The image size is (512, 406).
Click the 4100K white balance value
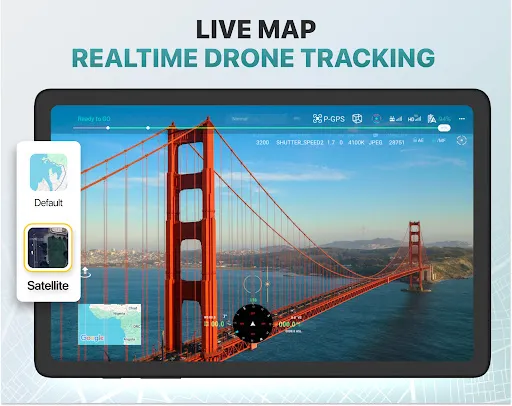pos(356,142)
